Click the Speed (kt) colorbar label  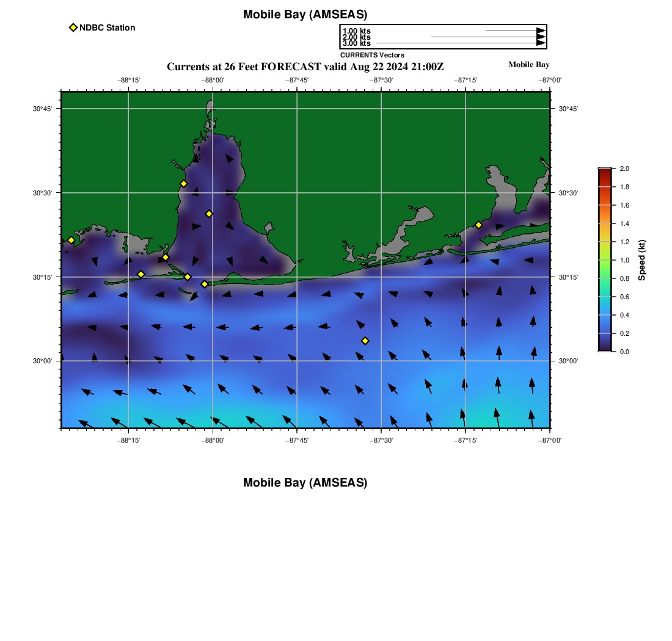[641, 260]
